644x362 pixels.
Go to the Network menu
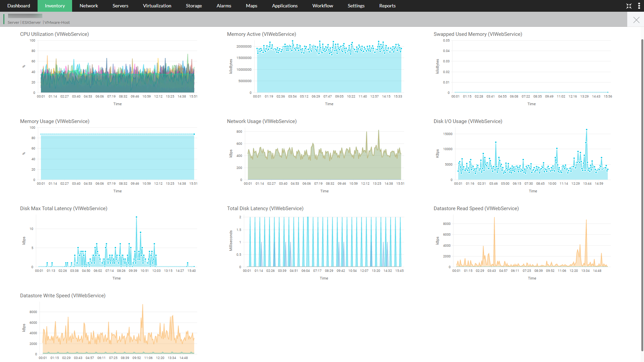click(x=89, y=6)
